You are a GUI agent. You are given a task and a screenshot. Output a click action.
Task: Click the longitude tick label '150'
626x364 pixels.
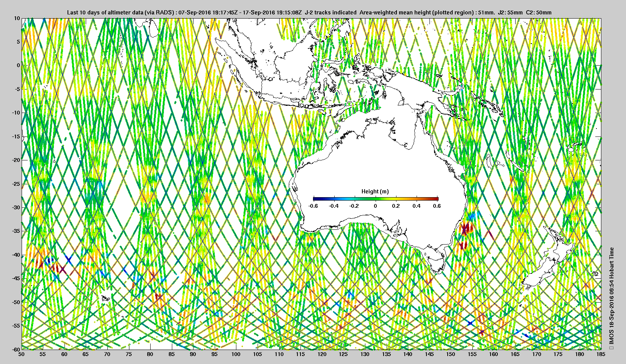[451, 355]
